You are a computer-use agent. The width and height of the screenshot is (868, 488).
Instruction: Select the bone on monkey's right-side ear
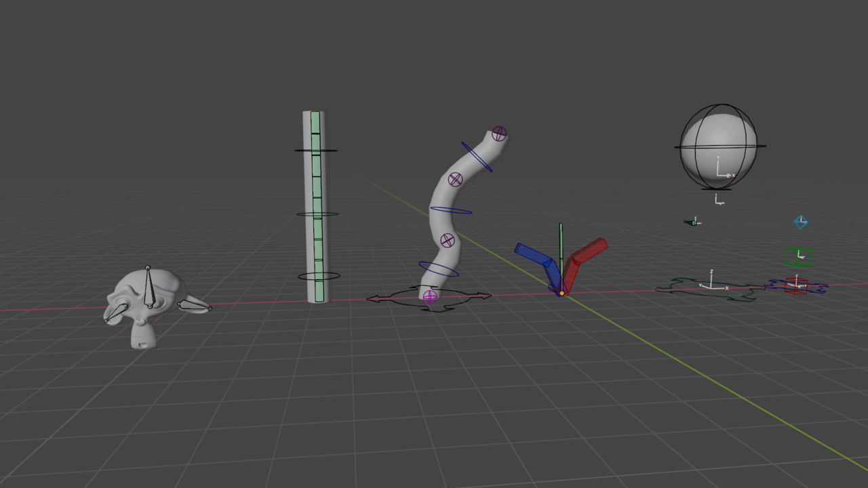coord(195,306)
